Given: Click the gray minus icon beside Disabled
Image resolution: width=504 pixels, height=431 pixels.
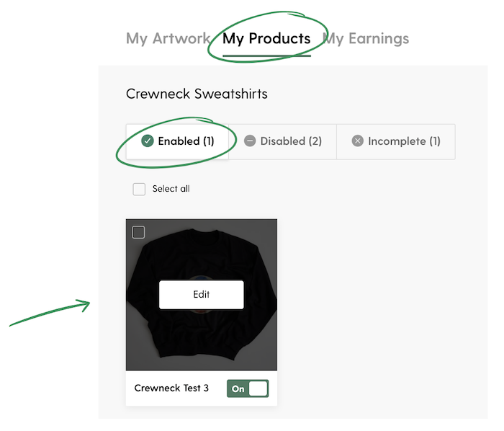Looking at the screenshot, I should click(x=250, y=141).
